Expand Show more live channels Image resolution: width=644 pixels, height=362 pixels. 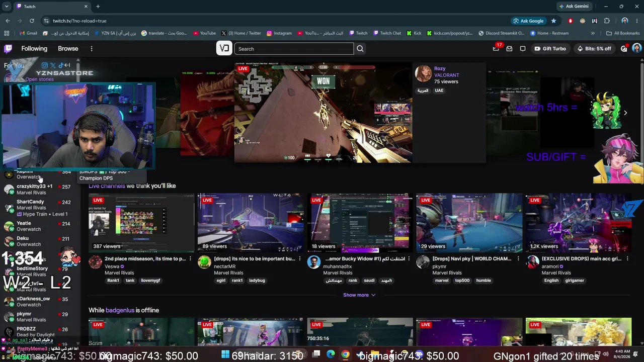pyautogui.click(x=359, y=295)
